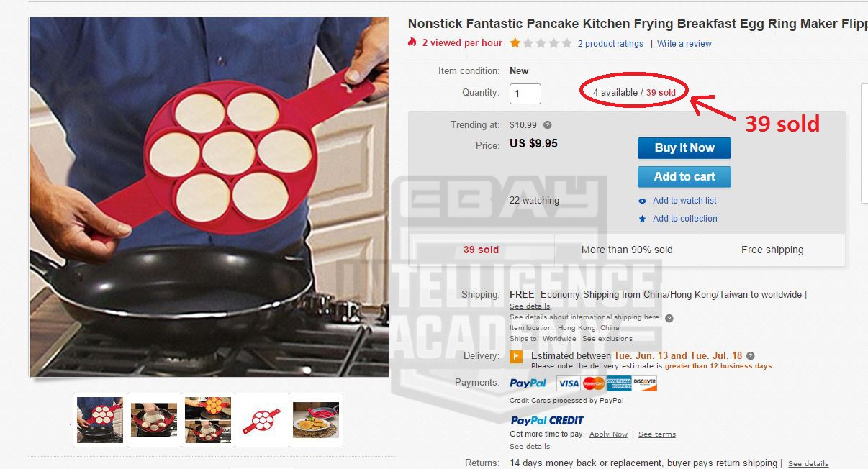The image size is (868, 469).
Task: Click the Trending price help icon
Action: tap(548, 125)
